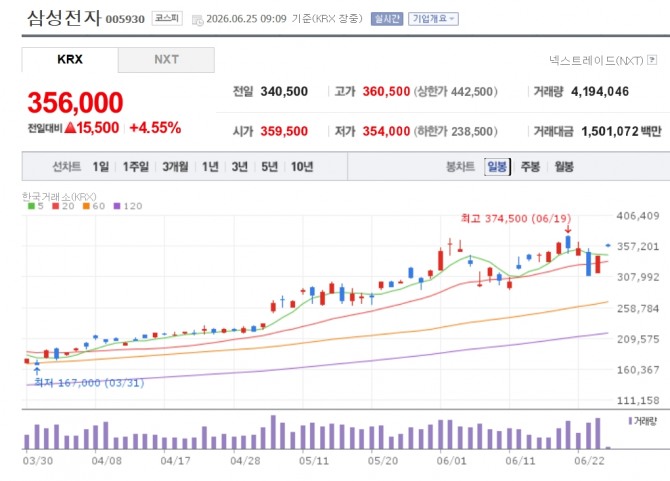Switch to the NXT exchange tab

(166, 59)
